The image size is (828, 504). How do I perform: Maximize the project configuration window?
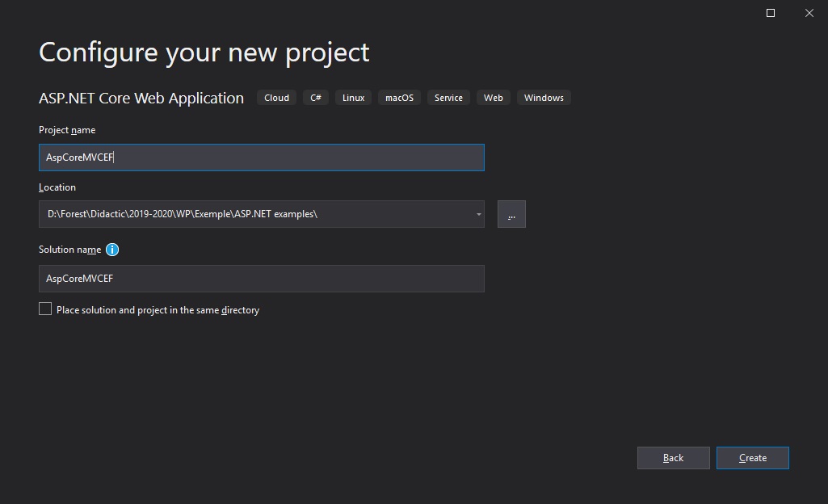click(x=771, y=13)
